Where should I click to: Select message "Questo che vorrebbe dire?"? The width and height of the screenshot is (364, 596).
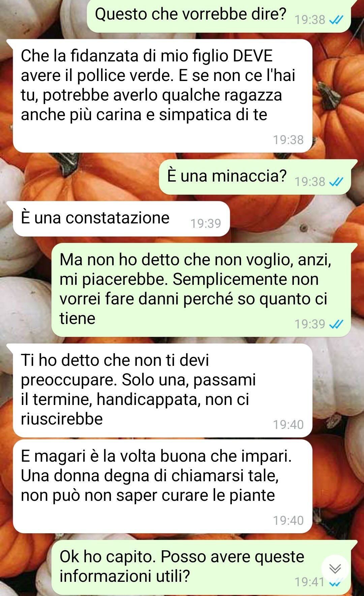point(219,16)
